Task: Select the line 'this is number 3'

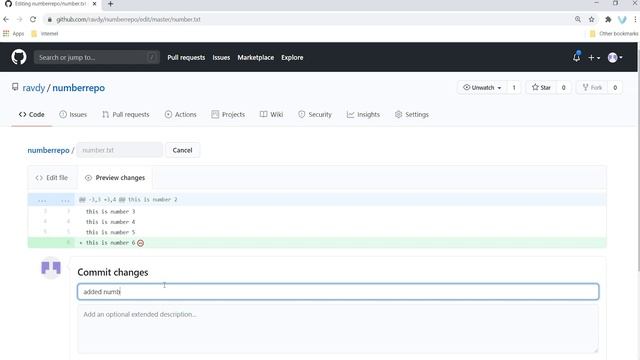Action: (110, 211)
